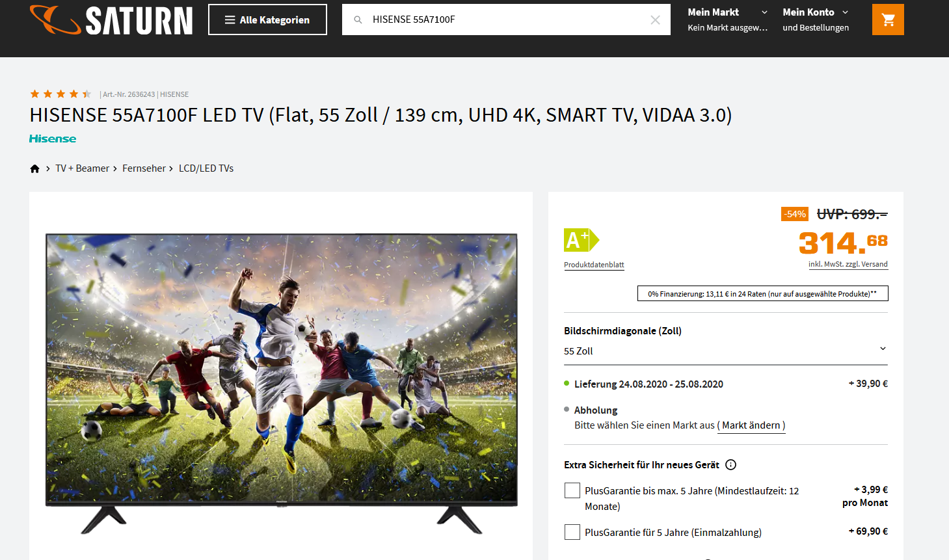Click the search magnifier icon

click(x=358, y=20)
